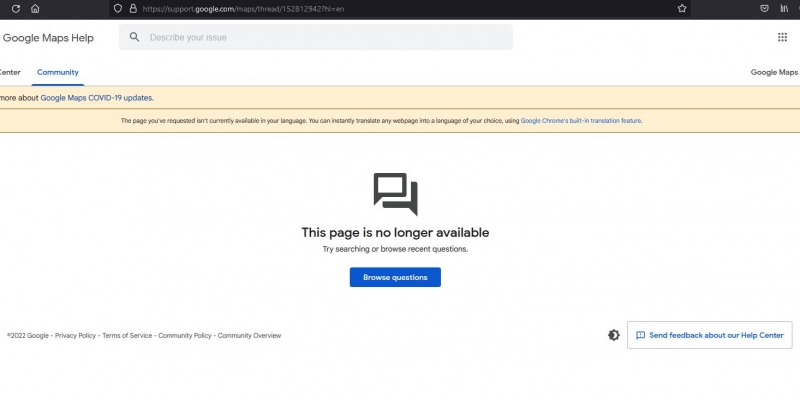Click the browser URL address bar

(400, 8)
